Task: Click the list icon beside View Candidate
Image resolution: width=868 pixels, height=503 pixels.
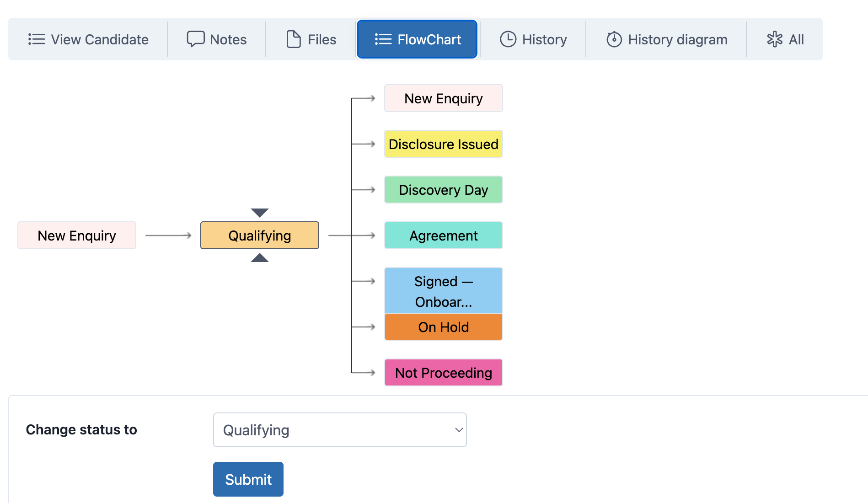Action: pos(37,39)
